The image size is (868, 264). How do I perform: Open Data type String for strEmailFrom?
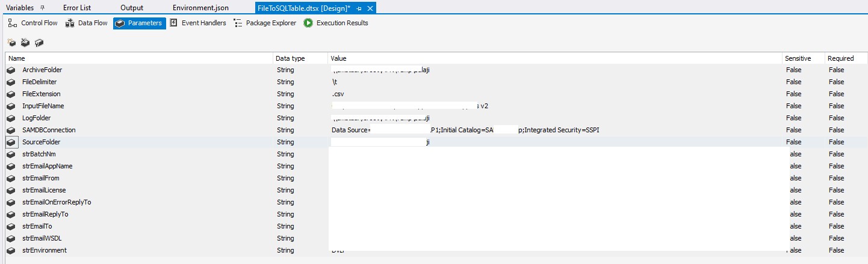coord(285,178)
